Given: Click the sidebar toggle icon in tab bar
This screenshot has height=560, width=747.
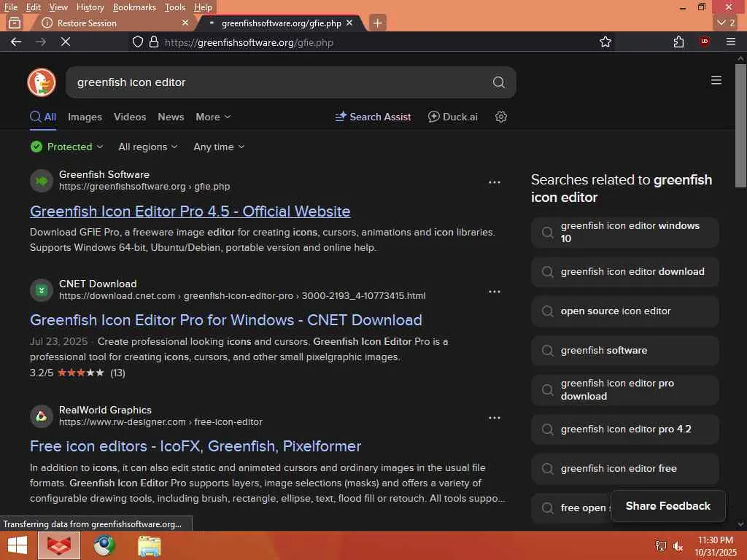Looking at the screenshot, I should point(15,23).
